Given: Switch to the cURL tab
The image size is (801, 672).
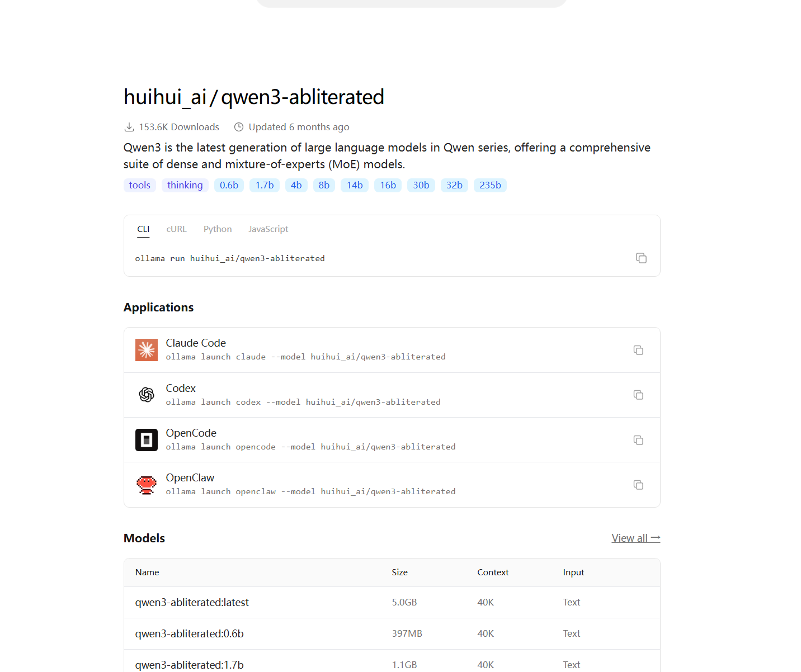Looking at the screenshot, I should (176, 229).
